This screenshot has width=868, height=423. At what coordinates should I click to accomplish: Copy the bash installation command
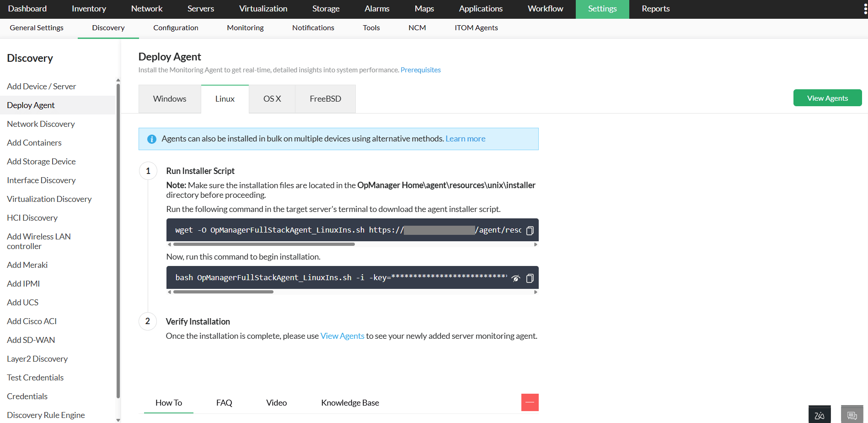tap(530, 278)
